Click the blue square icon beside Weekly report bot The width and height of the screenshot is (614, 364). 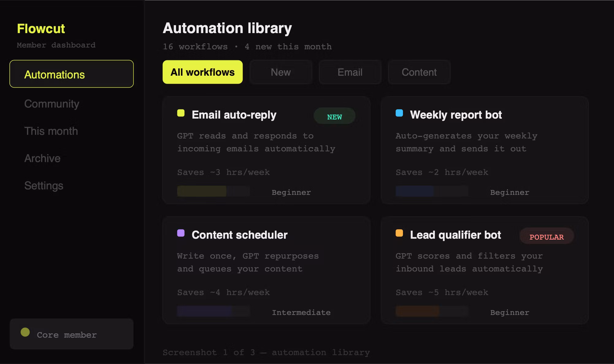399,113
